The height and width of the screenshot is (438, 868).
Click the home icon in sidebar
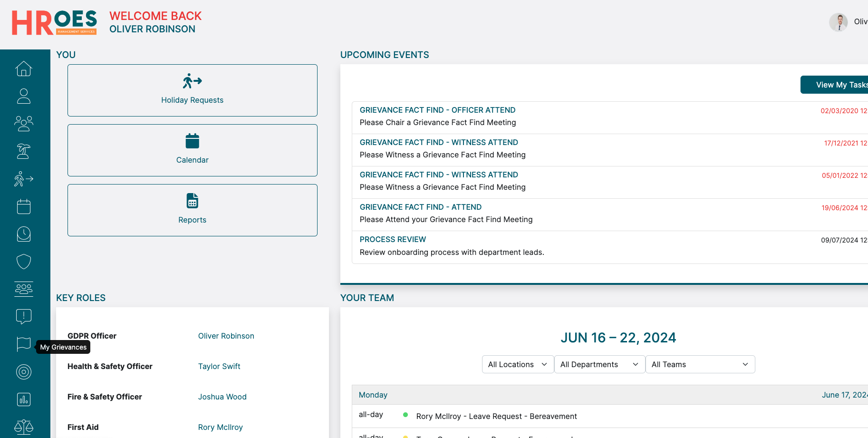[x=24, y=69]
